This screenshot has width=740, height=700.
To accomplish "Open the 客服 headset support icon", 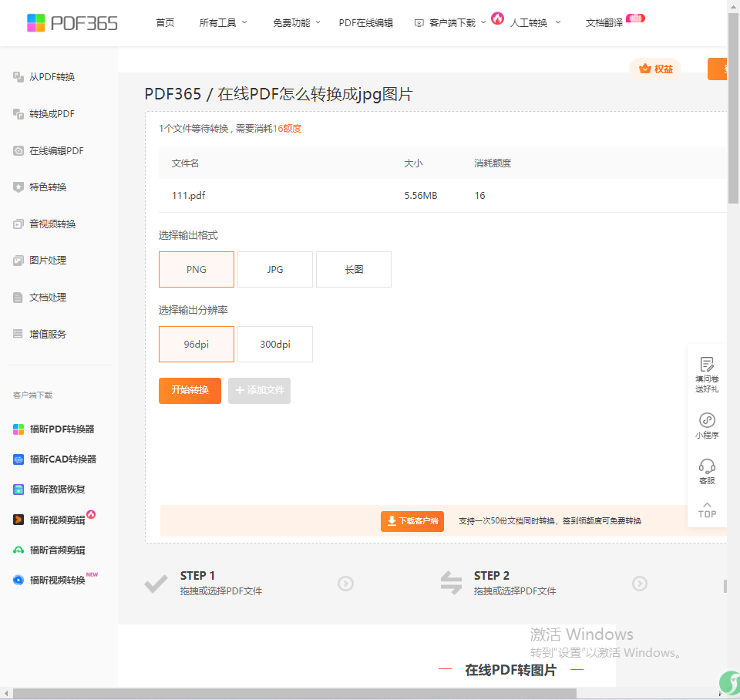I will pyautogui.click(x=707, y=466).
